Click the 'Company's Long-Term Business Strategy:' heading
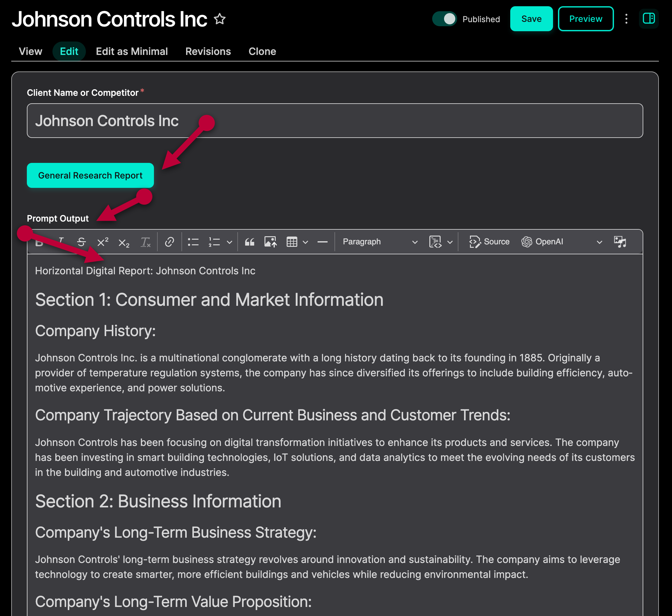This screenshot has width=672, height=616. click(x=176, y=532)
